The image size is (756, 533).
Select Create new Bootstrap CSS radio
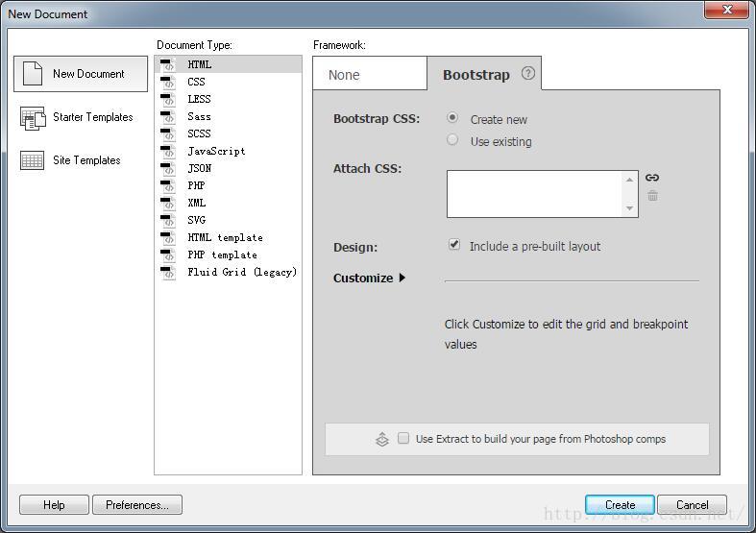(452, 117)
